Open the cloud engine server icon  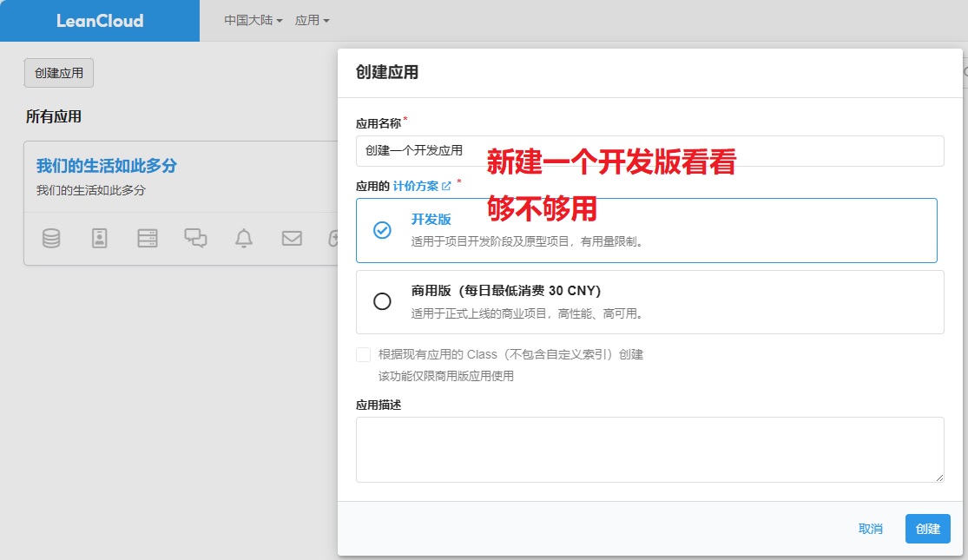click(x=148, y=238)
